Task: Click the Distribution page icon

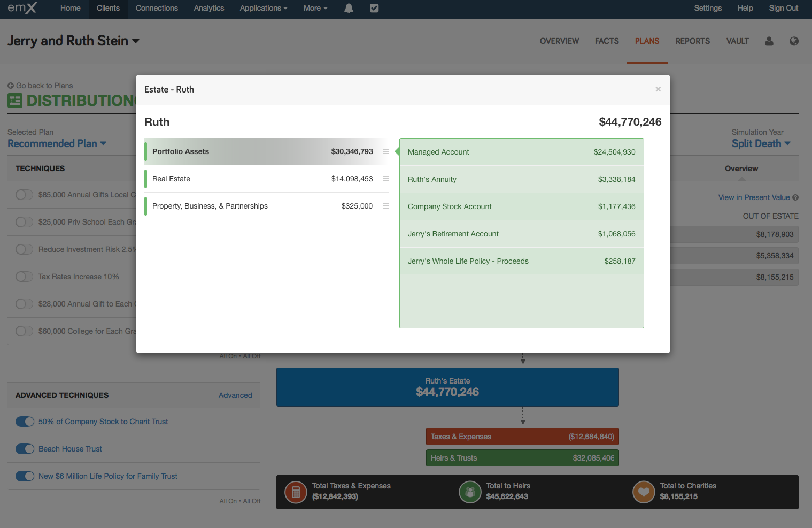Action: click(x=15, y=100)
